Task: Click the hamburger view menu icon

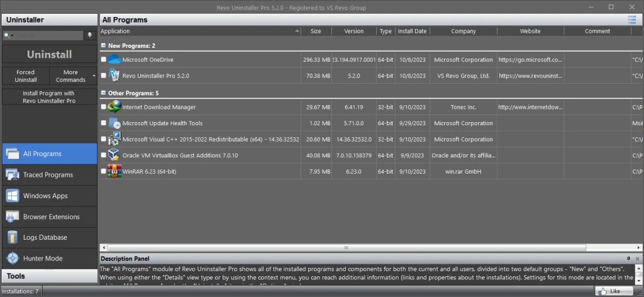Action: [631, 20]
